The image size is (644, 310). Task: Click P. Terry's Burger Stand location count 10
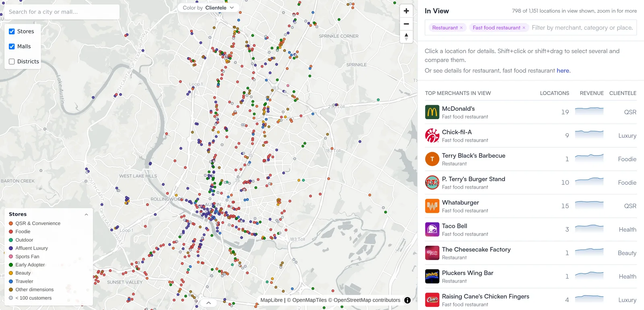point(565,182)
